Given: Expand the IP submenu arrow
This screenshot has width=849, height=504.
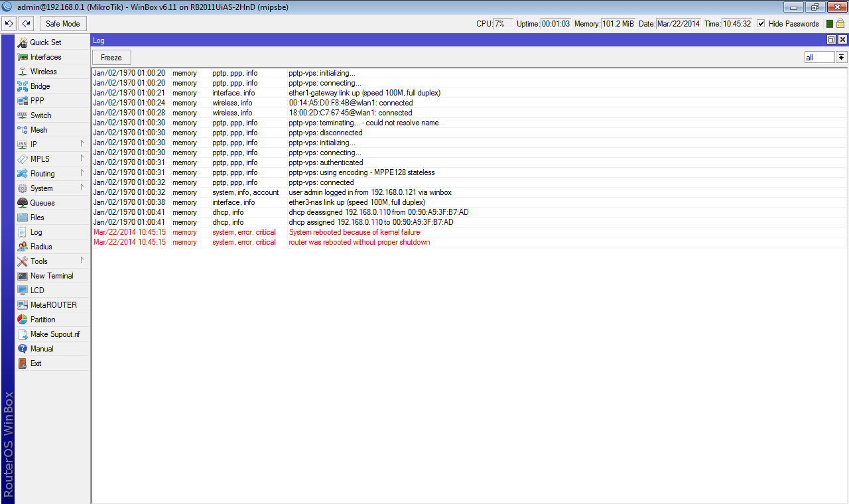Looking at the screenshot, I should [82, 144].
